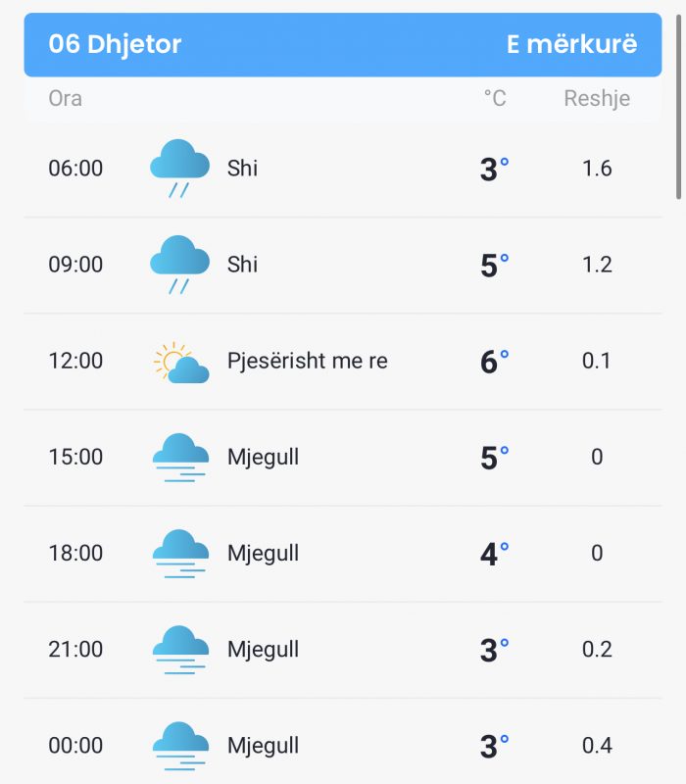Tap the 0.4 precipitation value at 00:00
The height and width of the screenshot is (784, 686).
597,745
